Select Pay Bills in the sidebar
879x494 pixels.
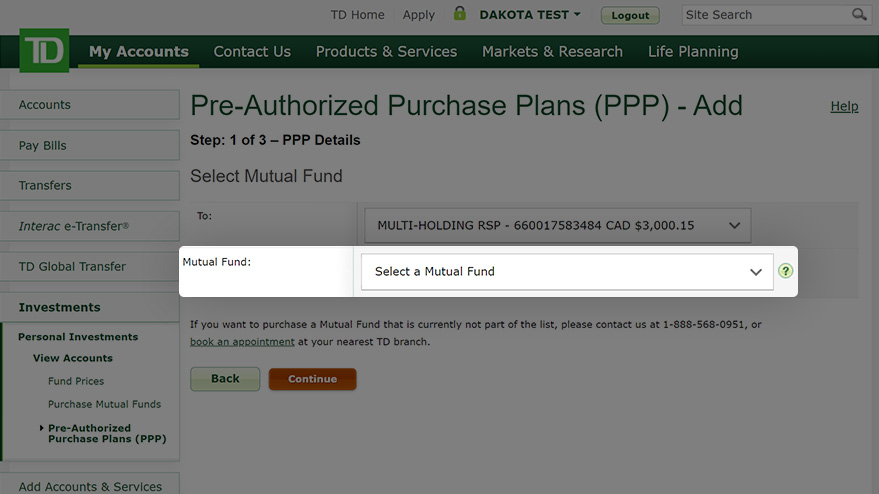pyautogui.click(x=90, y=145)
